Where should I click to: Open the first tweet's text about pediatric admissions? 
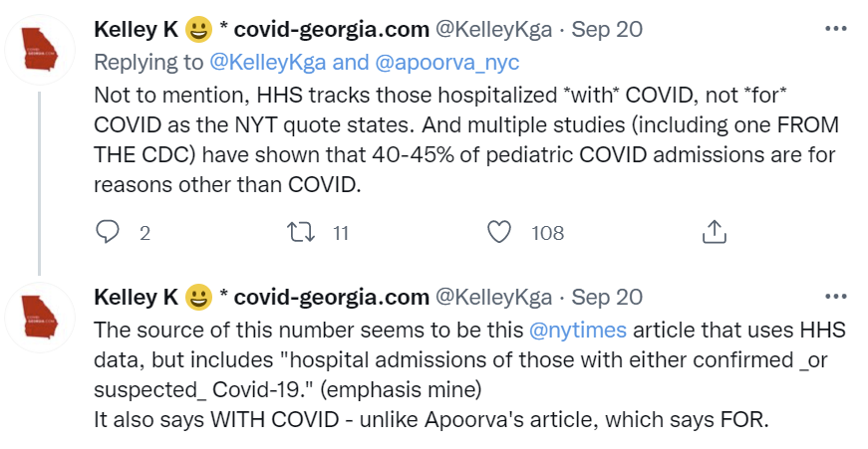tap(466, 140)
